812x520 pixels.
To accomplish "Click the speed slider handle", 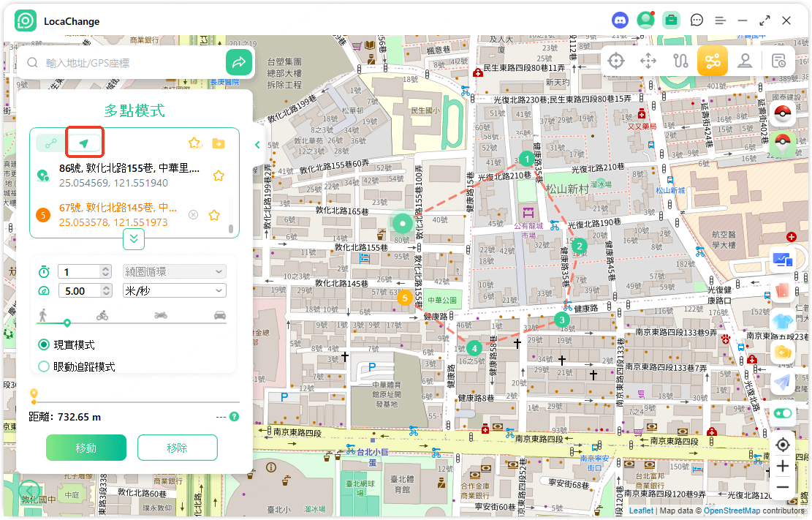I will [x=67, y=323].
